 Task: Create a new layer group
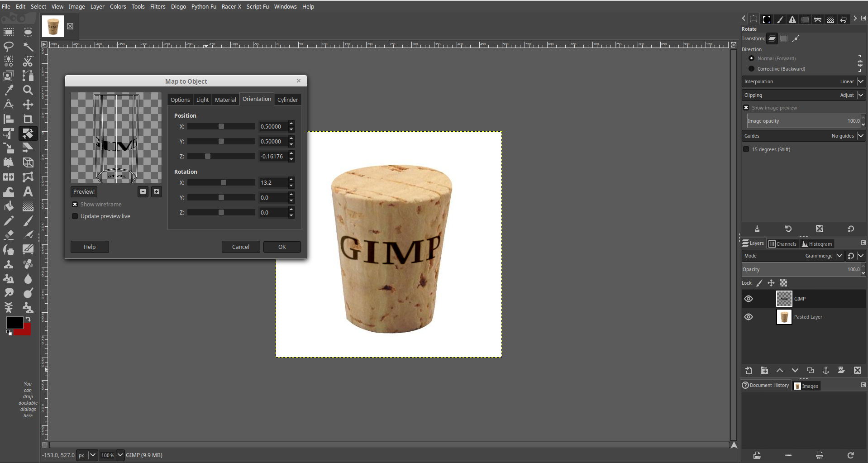tap(764, 370)
